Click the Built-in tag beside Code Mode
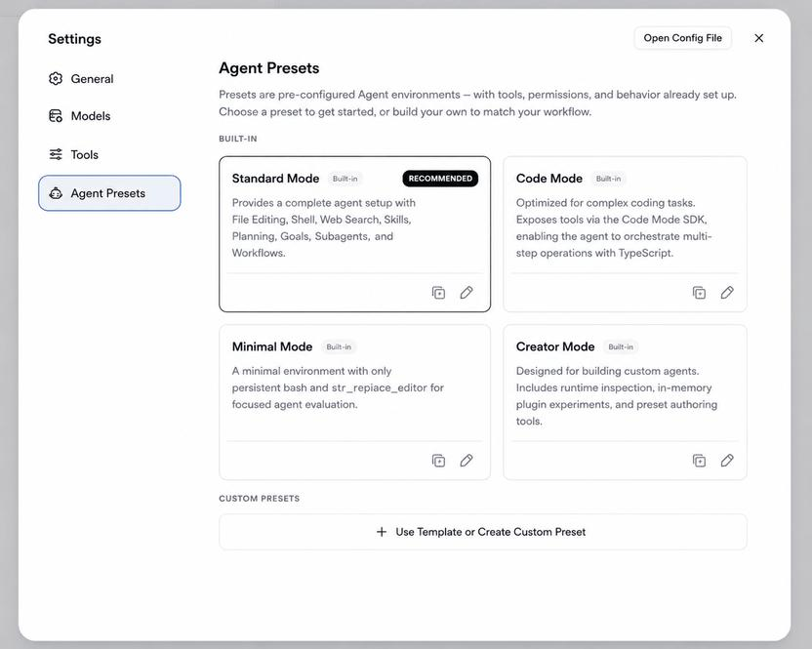 pos(608,179)
